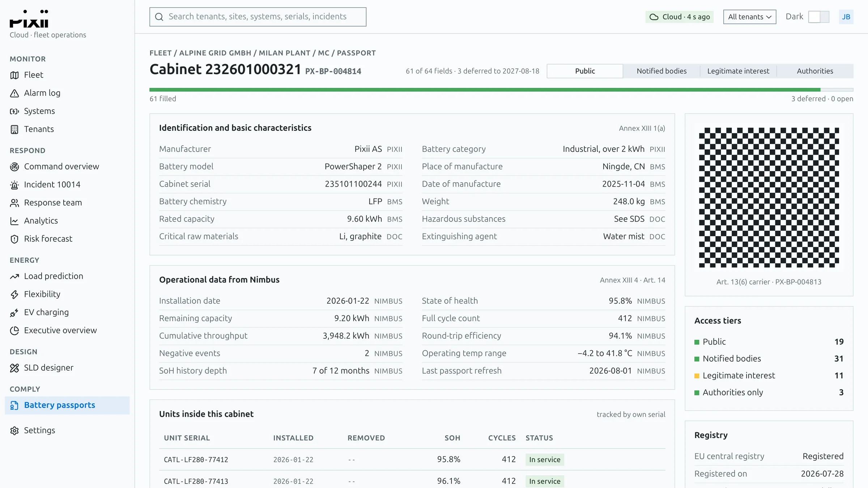Click the passport QR code image
The image size is (868, 488).
tap(769, 197)
